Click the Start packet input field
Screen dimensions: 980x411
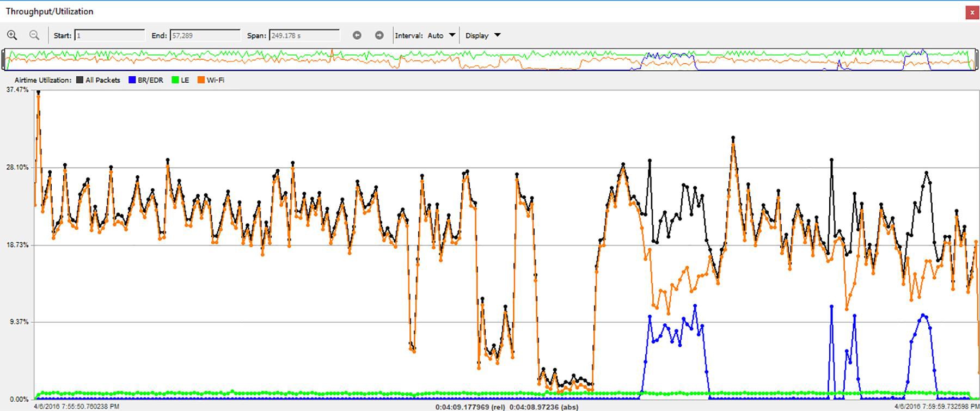pyautogui.click(x=110, y=35)
